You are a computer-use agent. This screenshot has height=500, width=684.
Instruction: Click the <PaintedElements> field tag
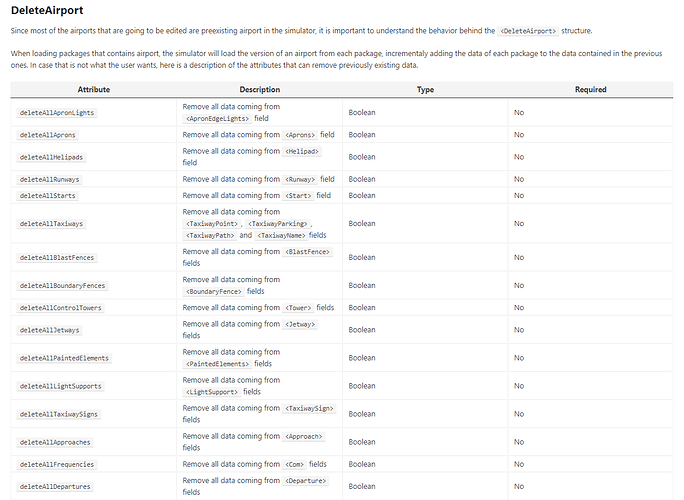pyautogui.click(x=217, y=364)
